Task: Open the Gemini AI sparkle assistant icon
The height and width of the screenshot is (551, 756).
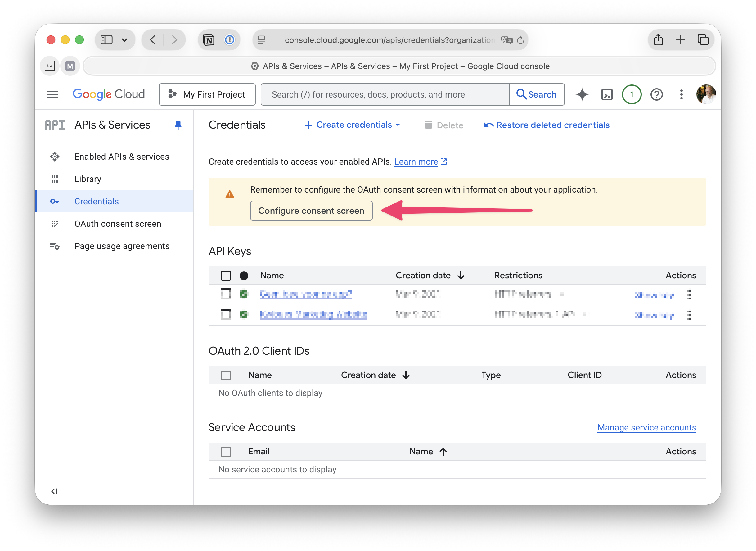Action: 582,94
